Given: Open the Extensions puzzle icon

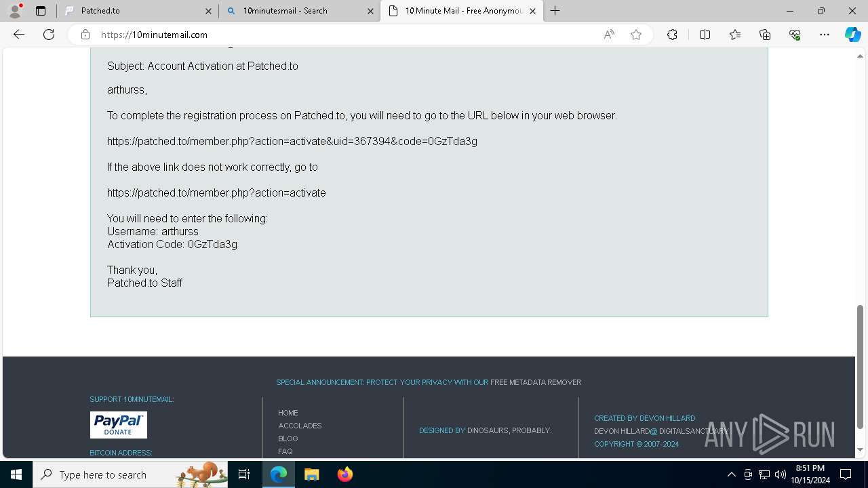Looking at the screenshot, I should 672,35.
